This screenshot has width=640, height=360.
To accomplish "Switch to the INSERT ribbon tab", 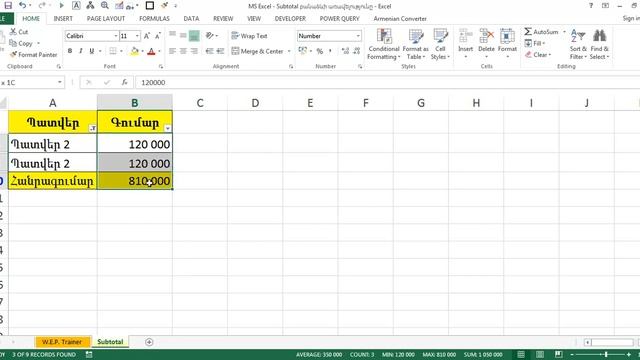I will tap(63, 19).
